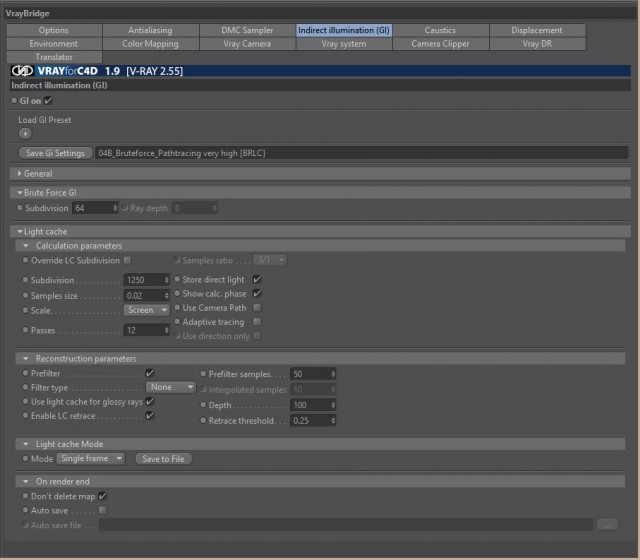Open Filter type dropdown set to None
Image resolution: width=640 pixels, height=560 pixels.
pyautogui.click(x=171, y=387)
